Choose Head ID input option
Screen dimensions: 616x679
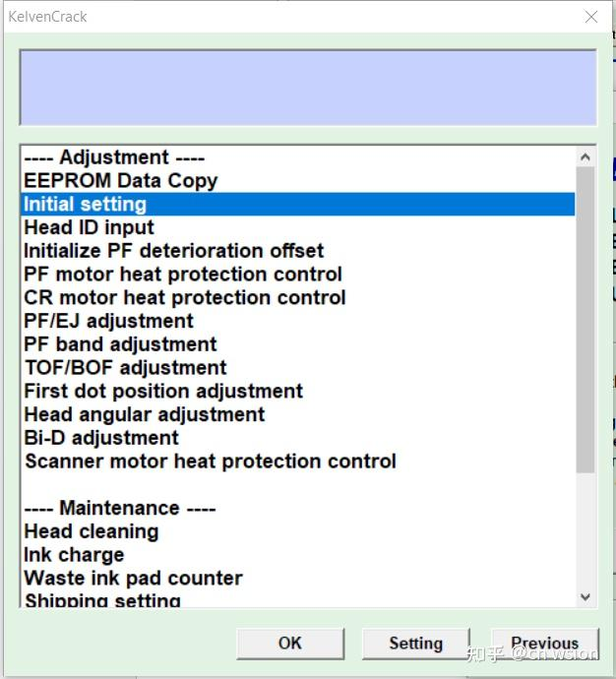point(89,227)
